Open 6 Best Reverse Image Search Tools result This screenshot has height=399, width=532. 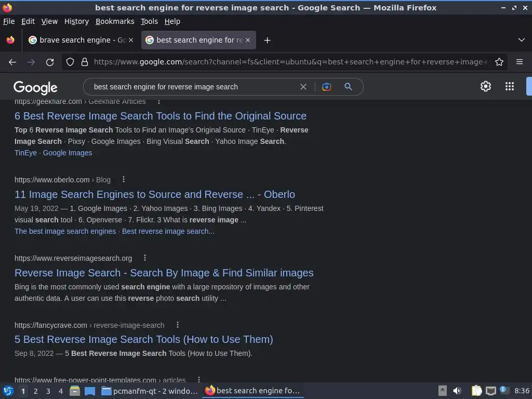[161, 116]
